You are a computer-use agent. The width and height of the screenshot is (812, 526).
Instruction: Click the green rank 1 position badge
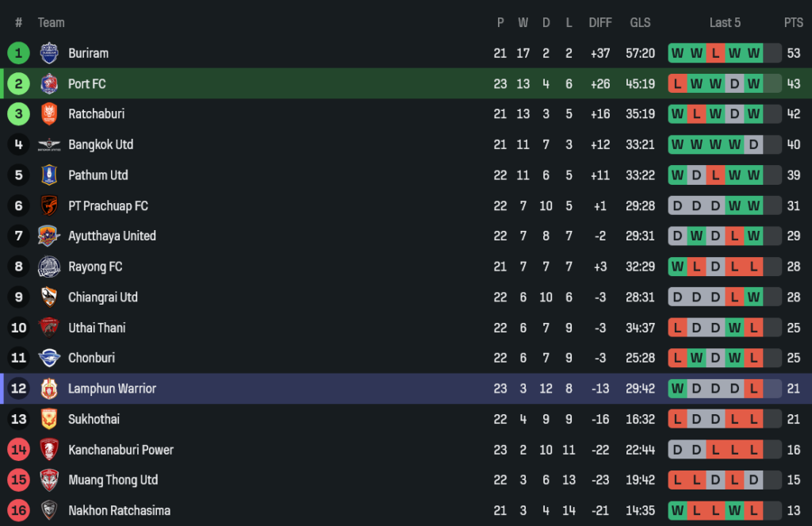click(x=18, y=53)
